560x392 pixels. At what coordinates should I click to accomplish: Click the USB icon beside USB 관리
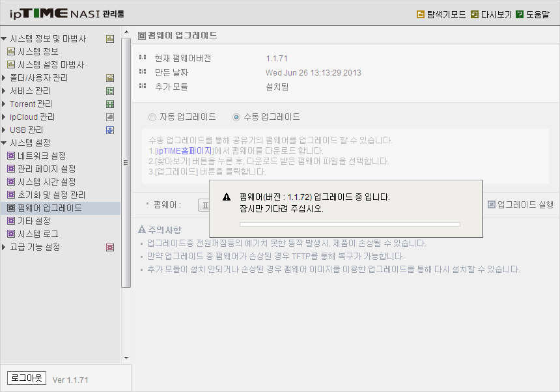110,130
